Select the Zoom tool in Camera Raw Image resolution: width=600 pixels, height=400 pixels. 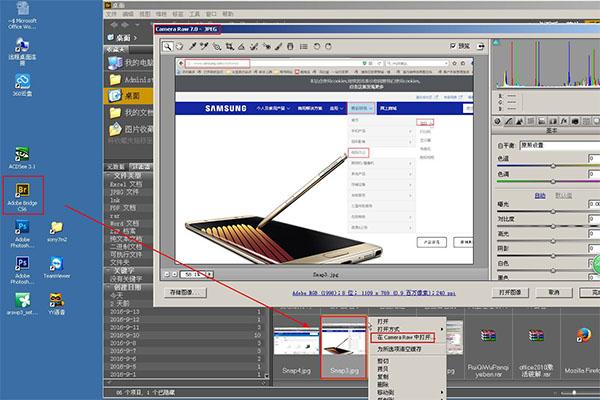(x=168, y=46)
